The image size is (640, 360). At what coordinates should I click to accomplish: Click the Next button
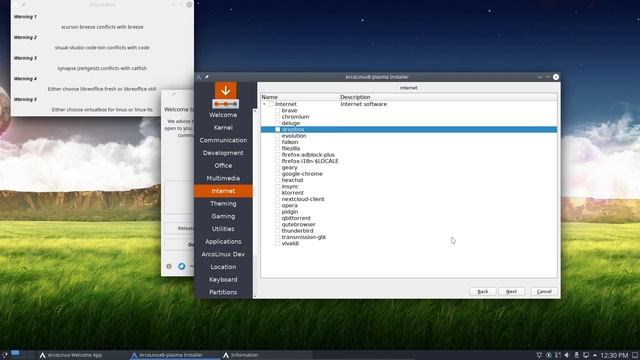click(x=511, y=291)
